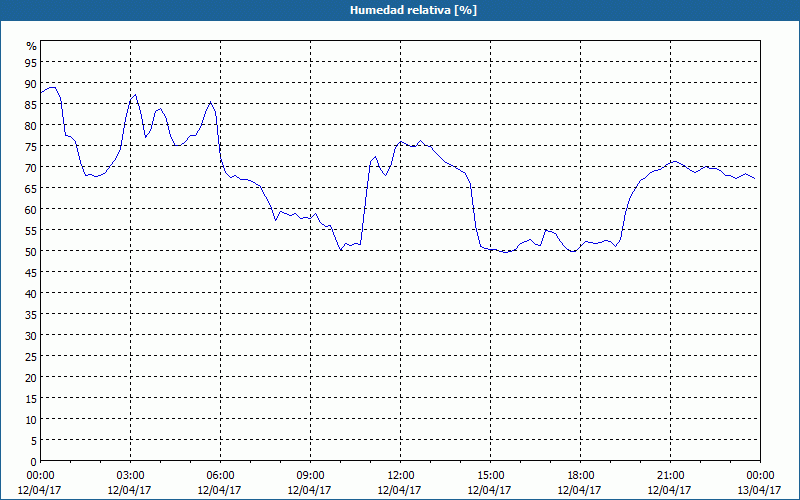Select the "12/04/17" date beneath 21:00
This screenshot has height=500, width=800.
click(669, 490)
